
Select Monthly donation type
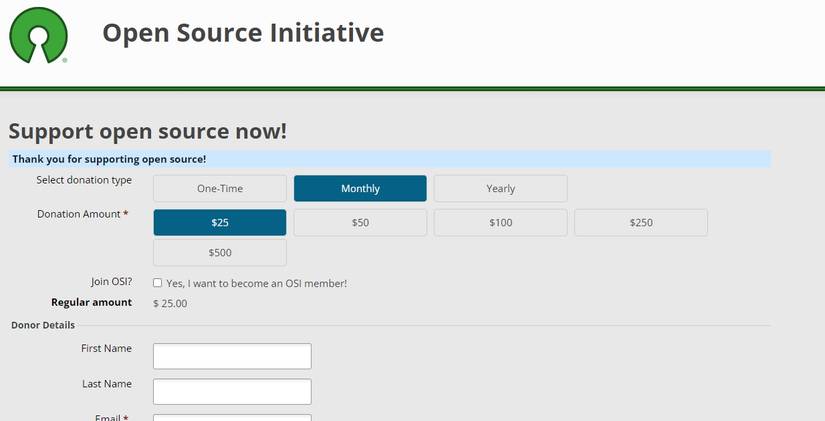360,188
